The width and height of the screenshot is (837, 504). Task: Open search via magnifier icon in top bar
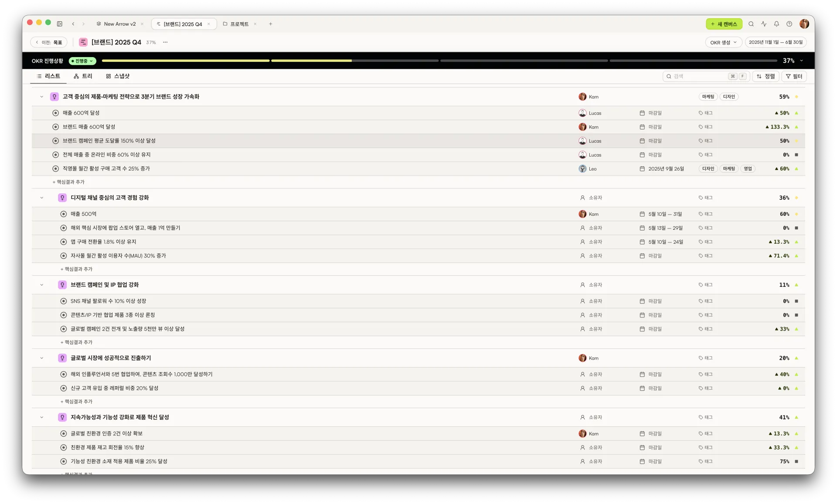coord(751,24)
